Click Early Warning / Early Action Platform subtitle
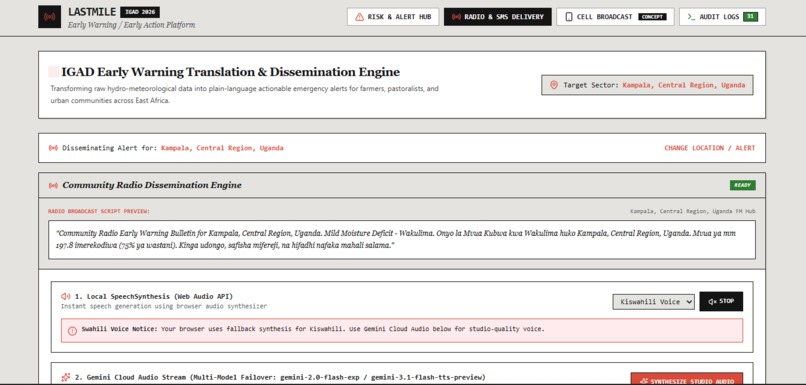 point(132,25)
